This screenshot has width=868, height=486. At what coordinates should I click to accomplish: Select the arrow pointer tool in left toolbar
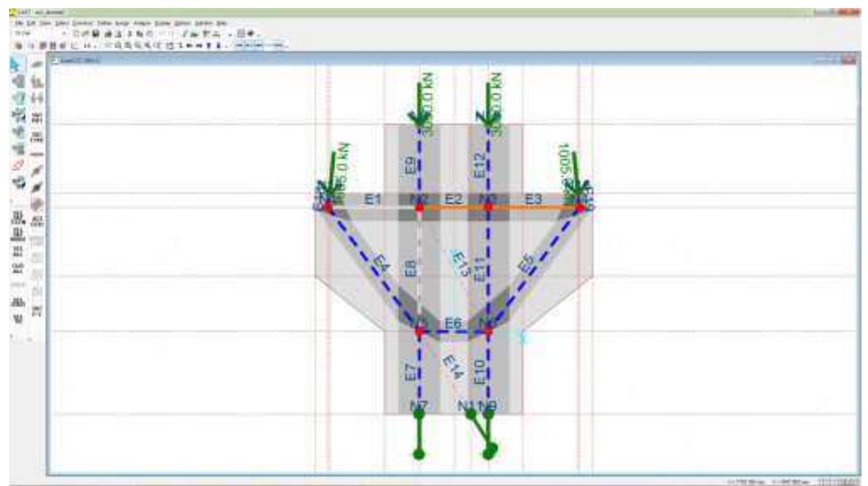15,65
